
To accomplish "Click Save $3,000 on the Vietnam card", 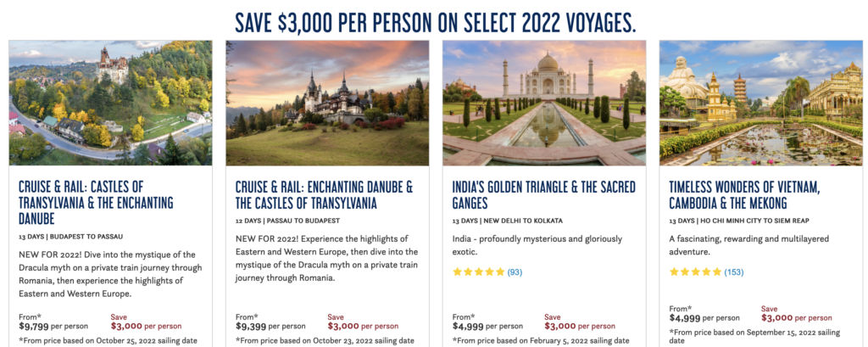I will (x=797, y=317).
